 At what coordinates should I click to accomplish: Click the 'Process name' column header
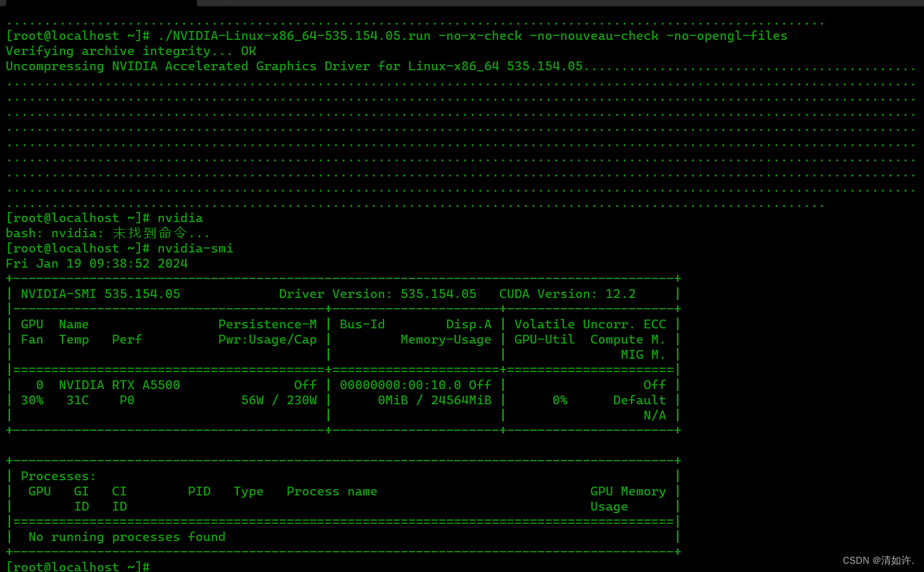point(332,492)
